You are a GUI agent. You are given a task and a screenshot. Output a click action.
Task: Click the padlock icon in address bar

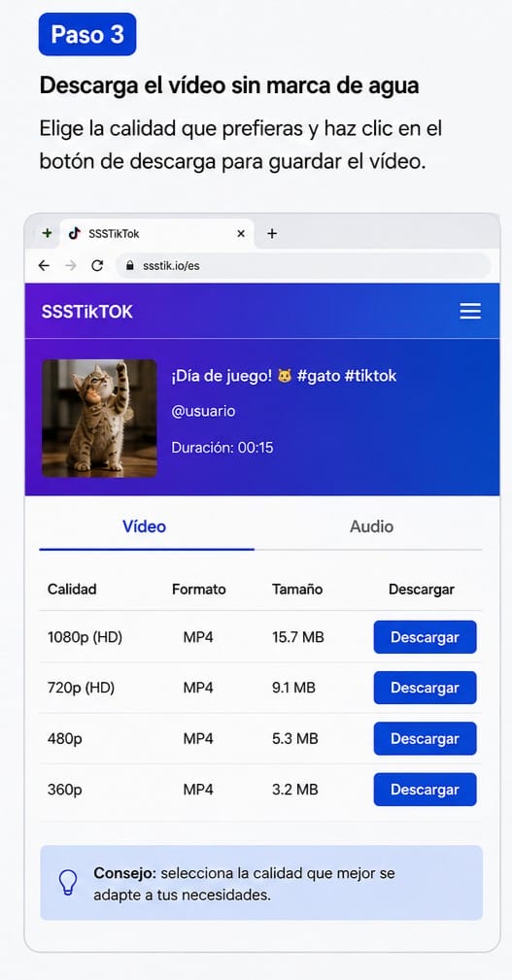[x=130, y=265]
